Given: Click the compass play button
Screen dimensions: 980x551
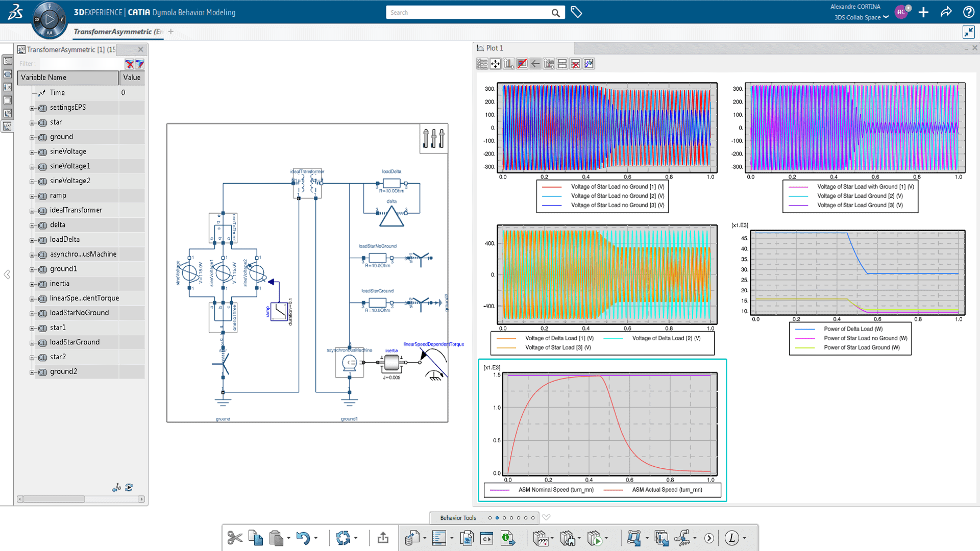Looking at the screenshot, I should (x=50, y=20).
